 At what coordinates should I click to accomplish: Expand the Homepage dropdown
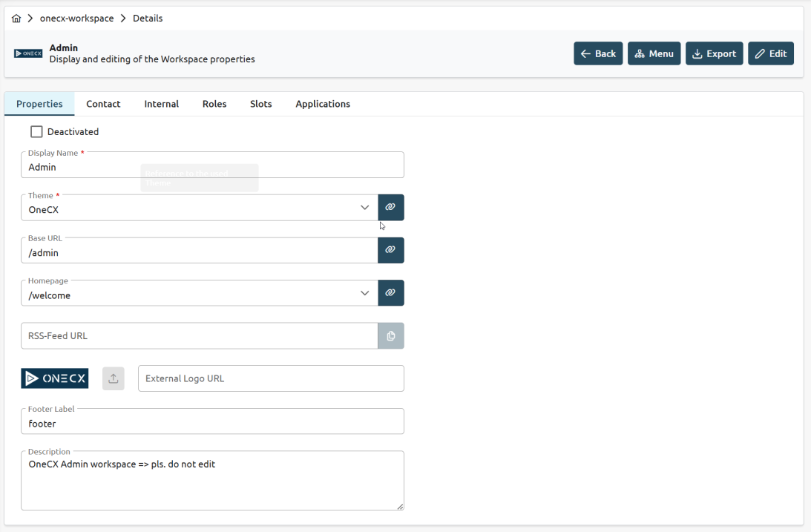tap(364, 293)
